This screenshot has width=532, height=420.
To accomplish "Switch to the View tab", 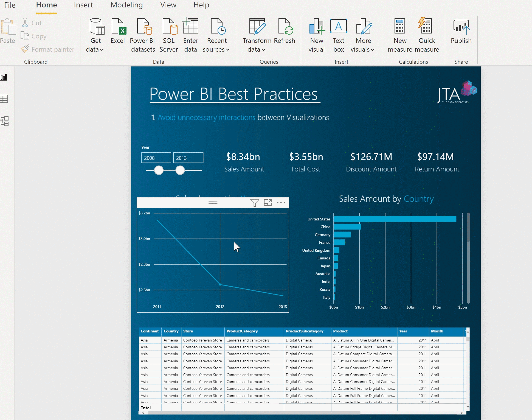I will click(168, 5).
